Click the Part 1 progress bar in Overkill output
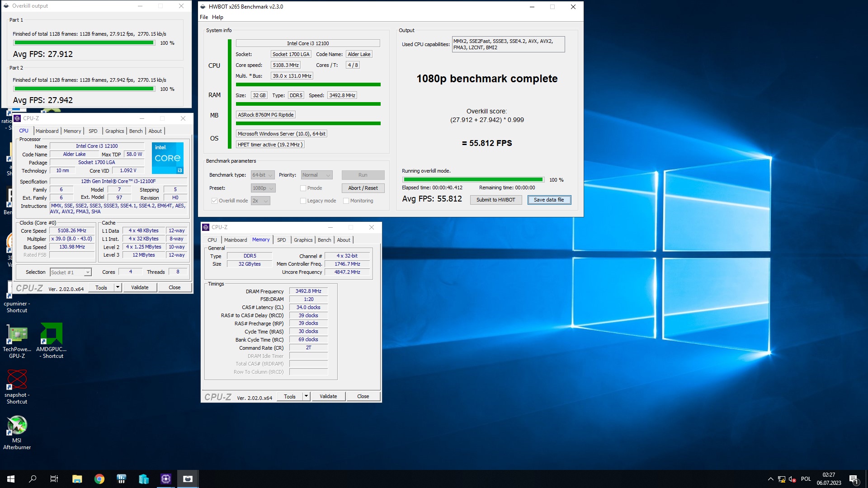 (84, 43)
